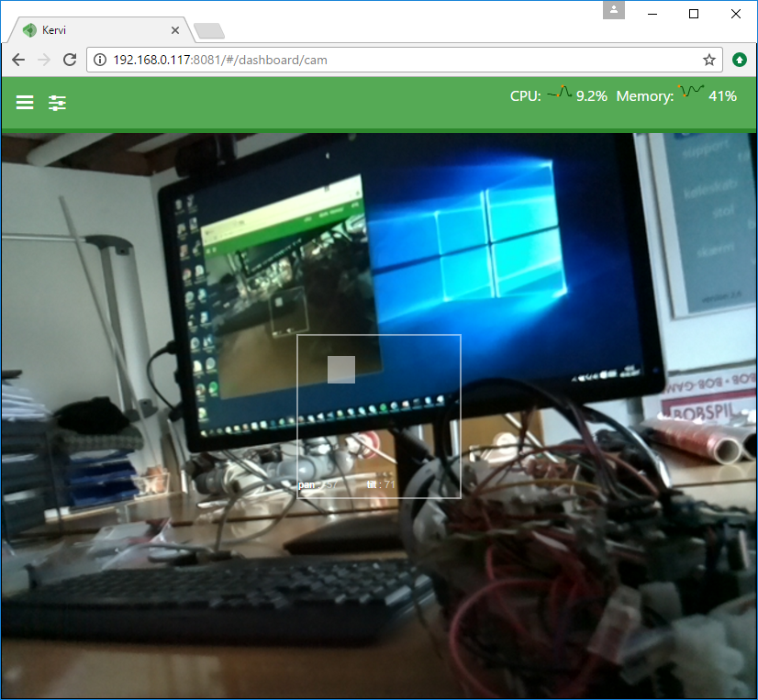Image resolution: width=758 pixels, height=700 pixels.
Task: Click the grey pan/tilt joystick handle
Action: 341,370
